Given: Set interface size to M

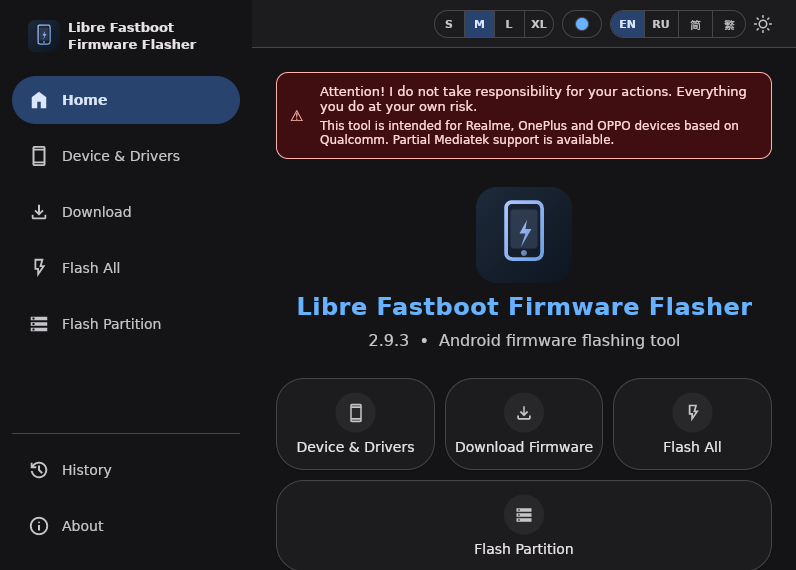Looking at the screenshot, I should pos(479,24).
